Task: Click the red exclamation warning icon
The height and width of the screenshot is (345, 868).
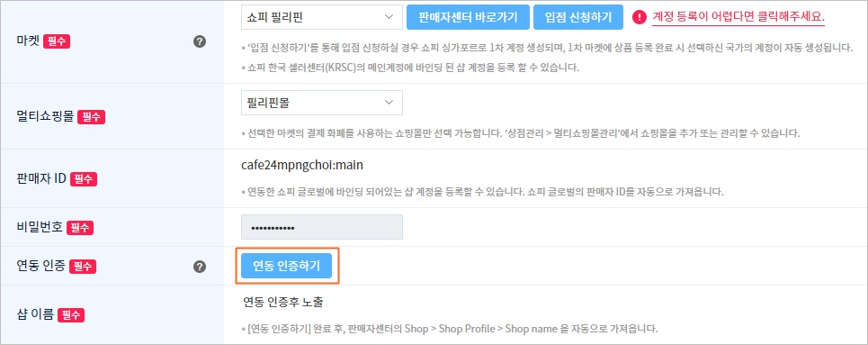Action: coord(640,17)
